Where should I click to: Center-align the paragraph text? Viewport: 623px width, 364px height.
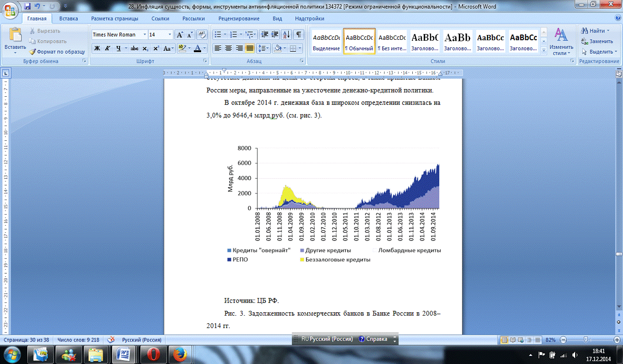(228, 48)
